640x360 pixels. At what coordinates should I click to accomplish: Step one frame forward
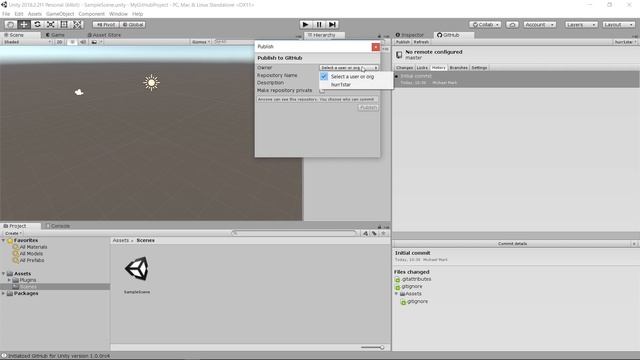coord(333,24)
